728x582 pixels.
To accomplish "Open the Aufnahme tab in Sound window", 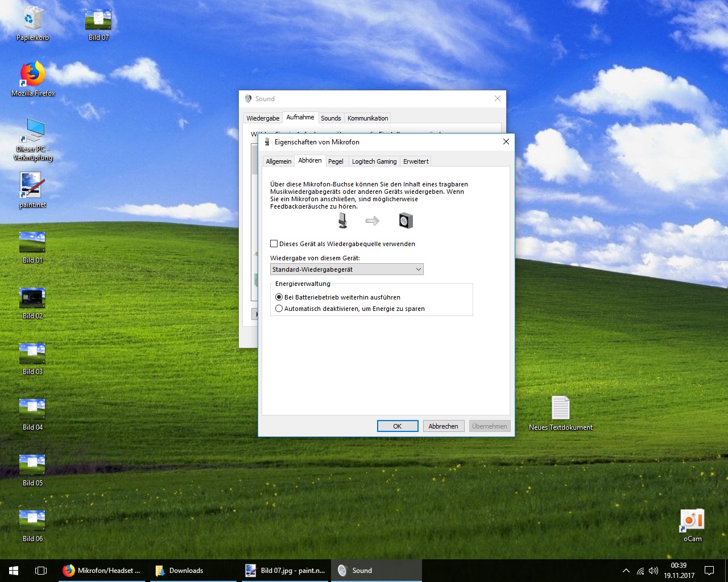I will (x=300, y=117).
